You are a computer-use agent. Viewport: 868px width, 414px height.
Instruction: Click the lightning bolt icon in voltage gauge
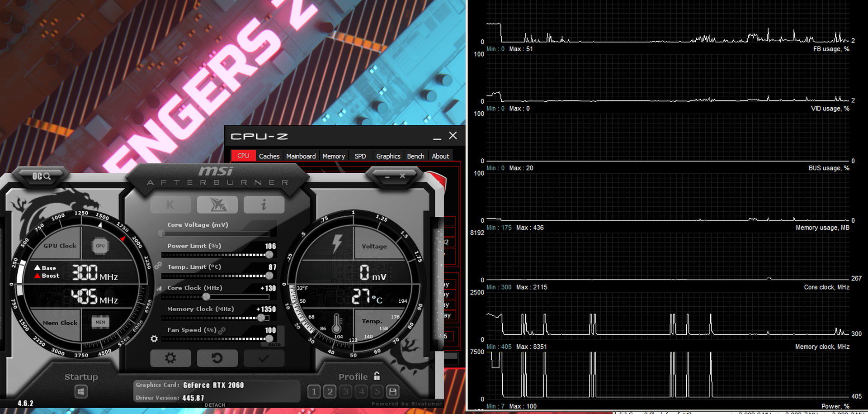(337, 243)
